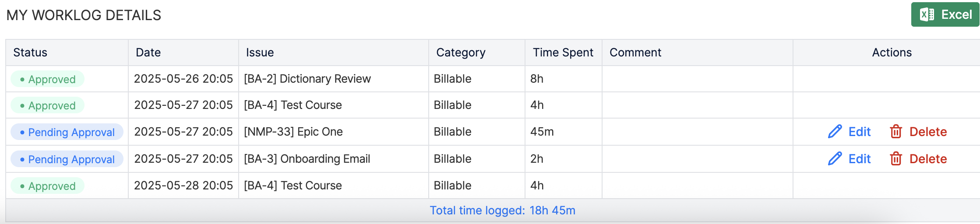Click the Total time logged footer text
The image size is (980, 224).
(502, 210)
